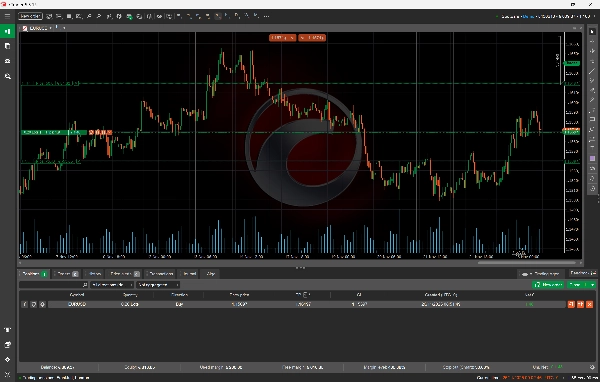Viewport: 600px width, 382px height.
Task: Click first icon in the EURUSD position row
Action: [24, 304]
